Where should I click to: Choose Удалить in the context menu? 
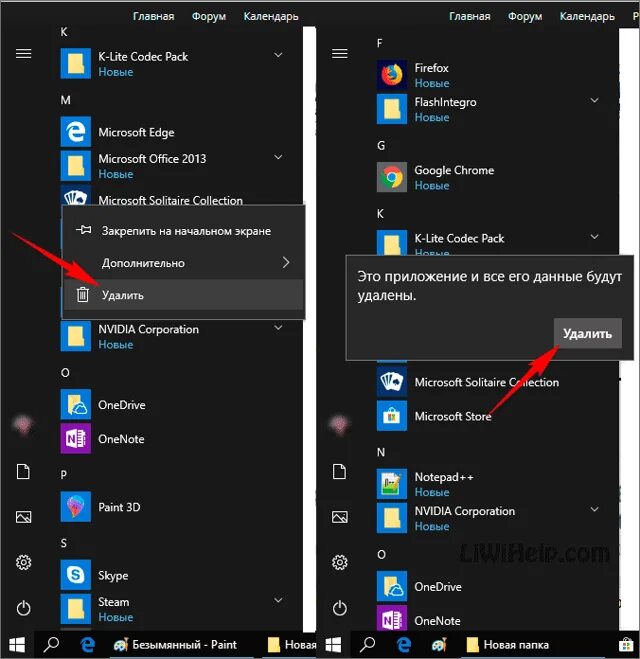[184, 295]
